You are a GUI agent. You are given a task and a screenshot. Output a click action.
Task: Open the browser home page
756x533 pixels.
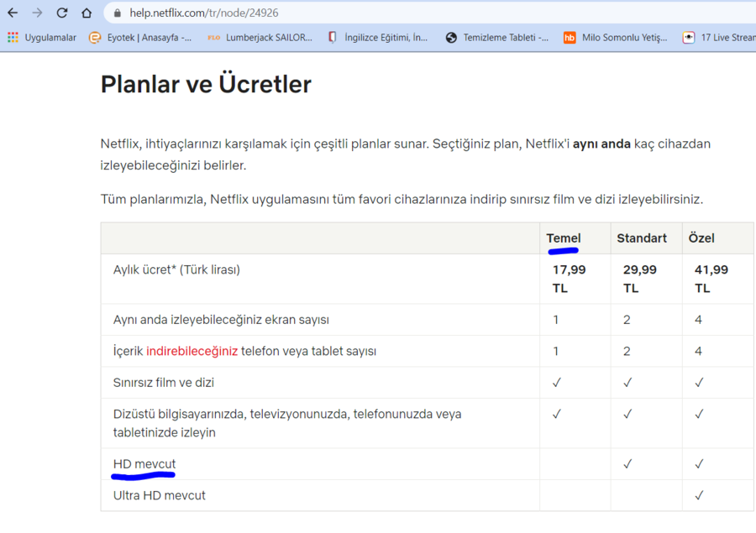85,13
